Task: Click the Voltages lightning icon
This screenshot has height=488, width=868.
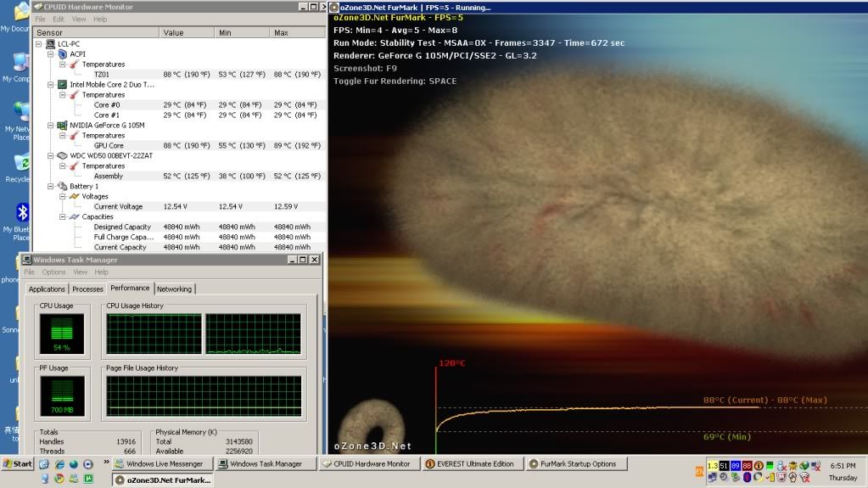Action: coord(75,196)
